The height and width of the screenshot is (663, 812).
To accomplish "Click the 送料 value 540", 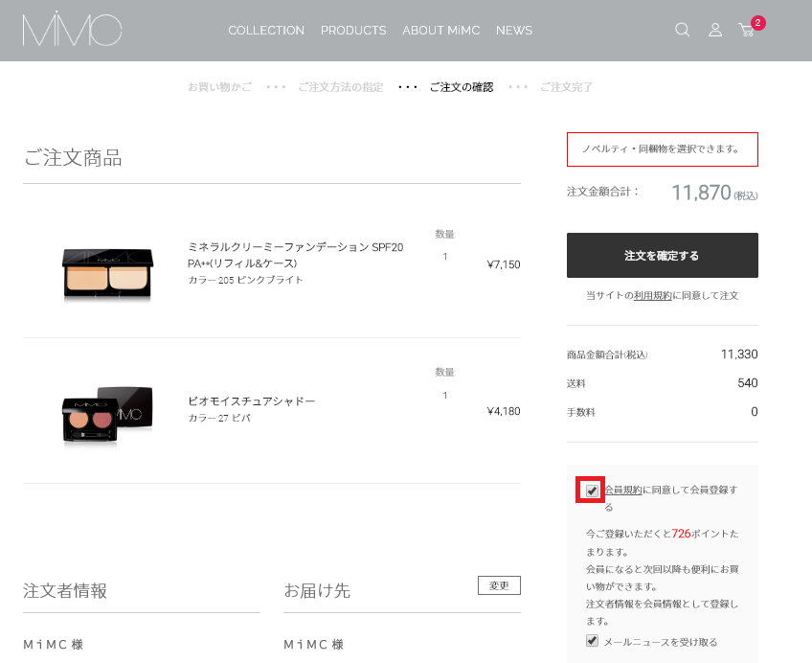I will click(748, 383).
